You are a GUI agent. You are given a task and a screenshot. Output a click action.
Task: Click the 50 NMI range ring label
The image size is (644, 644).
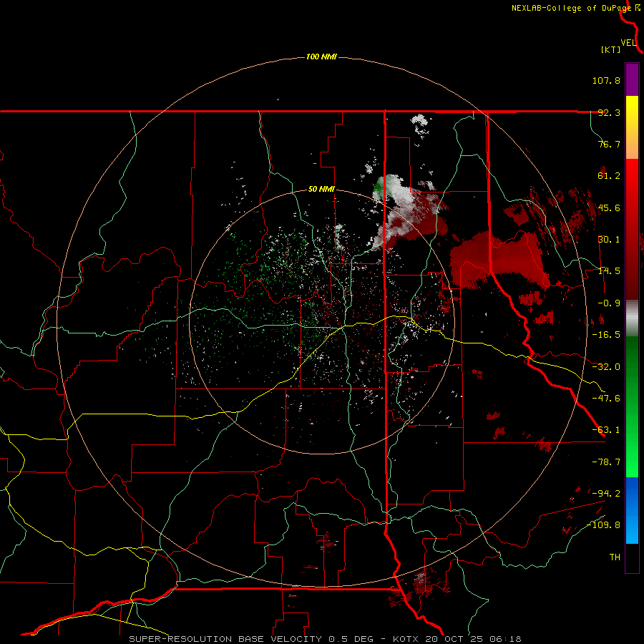click(x=321, y=190)
